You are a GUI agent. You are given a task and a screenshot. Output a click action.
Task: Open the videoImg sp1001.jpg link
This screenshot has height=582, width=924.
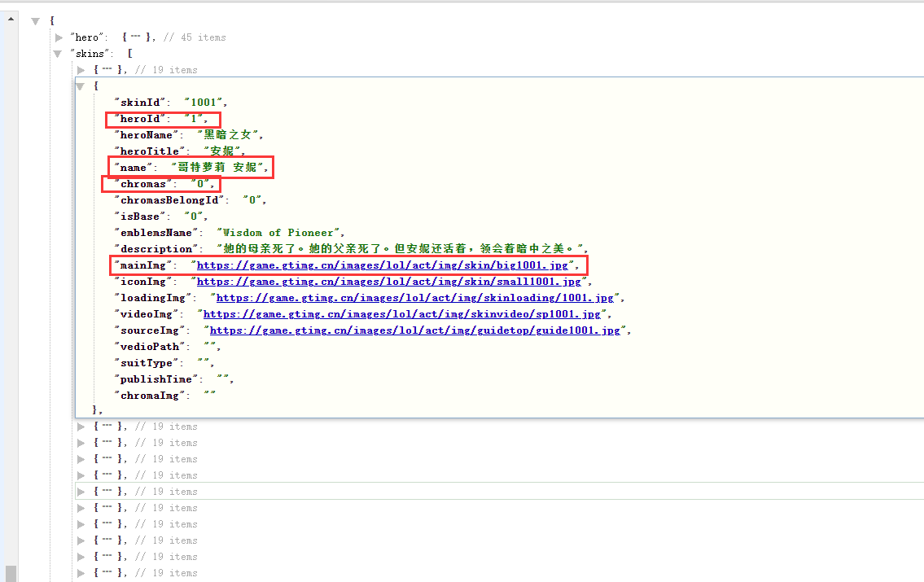pos(402,314)
